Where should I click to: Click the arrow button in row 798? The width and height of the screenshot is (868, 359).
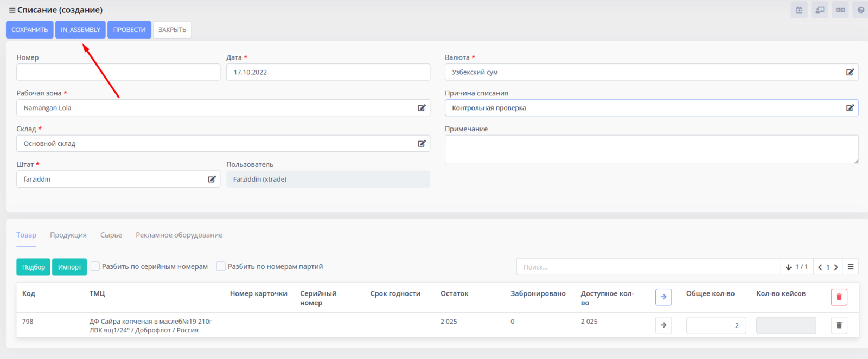pyautogui.click(x=663, y=325)
